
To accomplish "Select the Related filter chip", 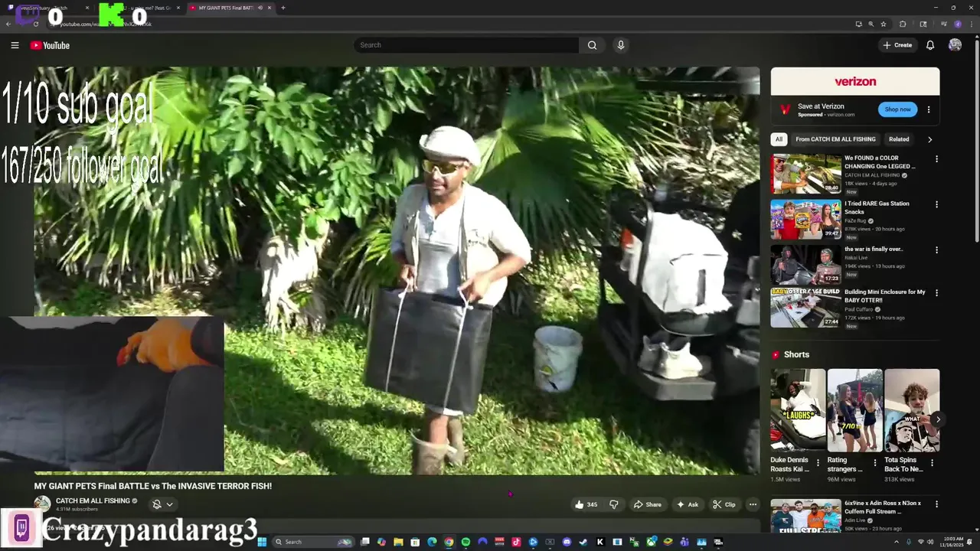I will click(x=899, y=139).
